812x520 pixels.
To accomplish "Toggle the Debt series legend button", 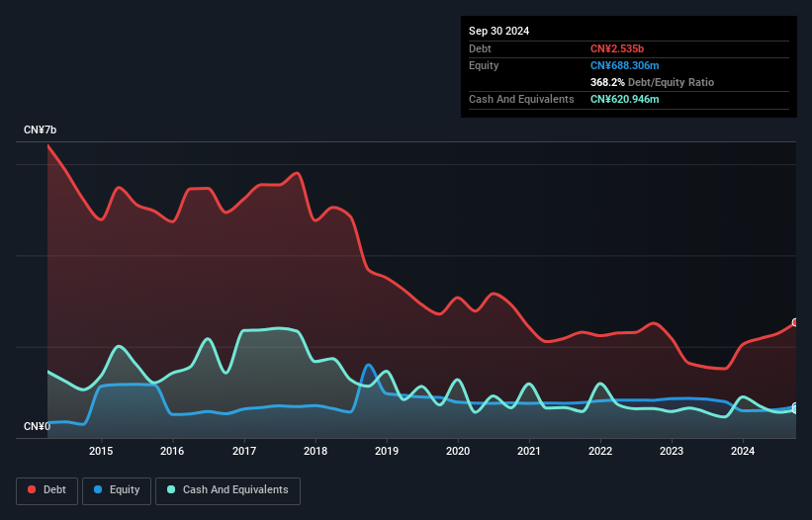I will (46, 490).
